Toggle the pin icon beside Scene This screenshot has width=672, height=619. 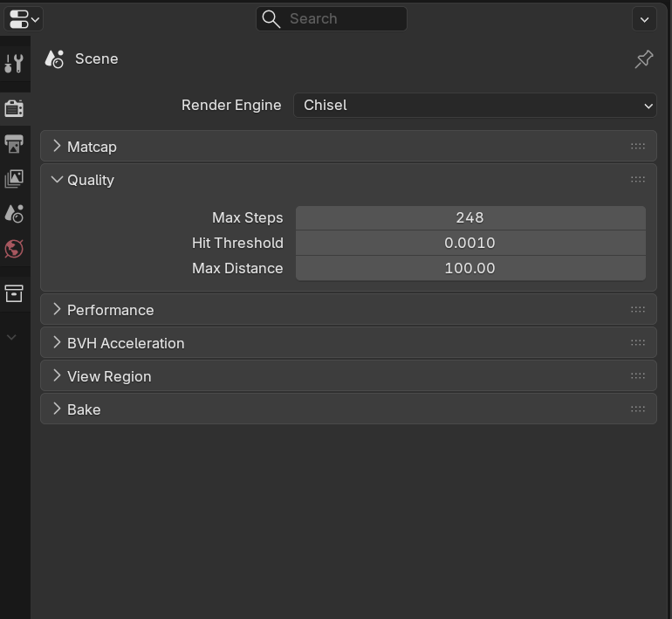click(x=644, y=59)
